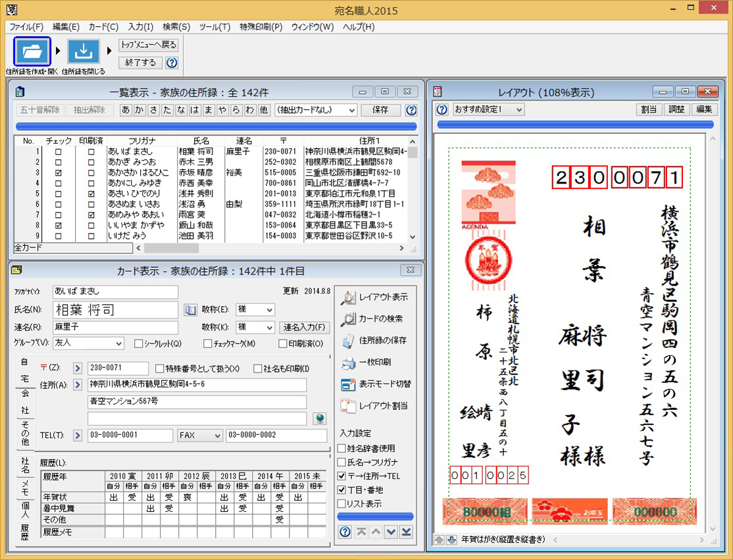Toggle シークレット checkbox

[x=138, y=344]
